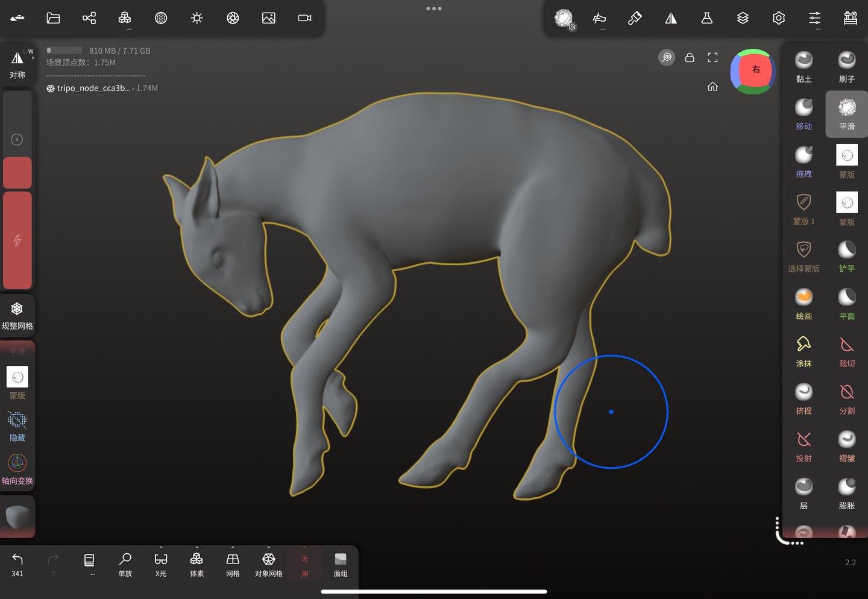Click the 体素 voxel remesh button
Image resolution: width=868 pixels, height=599 pixels.
tap(197, 565)
